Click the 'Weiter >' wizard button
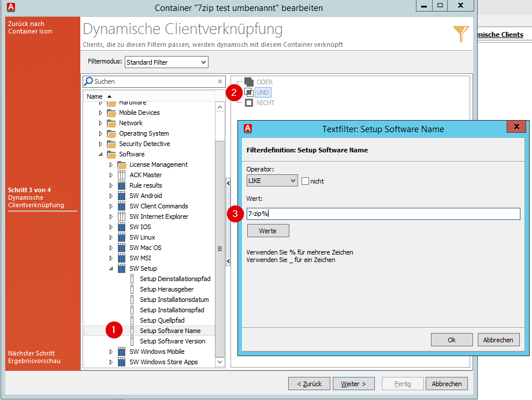This screenshot has width=532, height=400. click(354, 384)
